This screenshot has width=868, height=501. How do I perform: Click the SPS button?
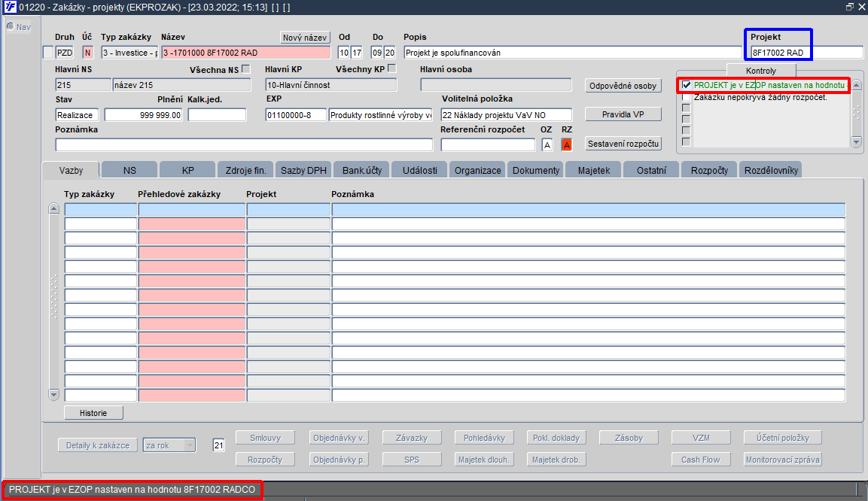click(412, 460)
